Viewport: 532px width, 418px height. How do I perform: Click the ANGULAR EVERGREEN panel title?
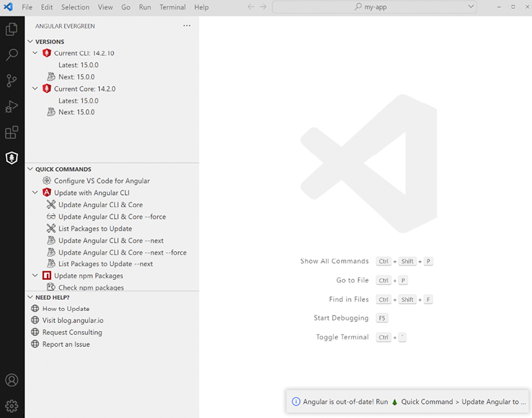pyautogui.click(x=65, y=26)
